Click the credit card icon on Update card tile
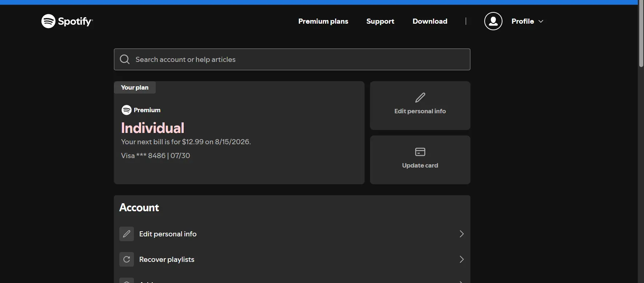 pos(420,152)
